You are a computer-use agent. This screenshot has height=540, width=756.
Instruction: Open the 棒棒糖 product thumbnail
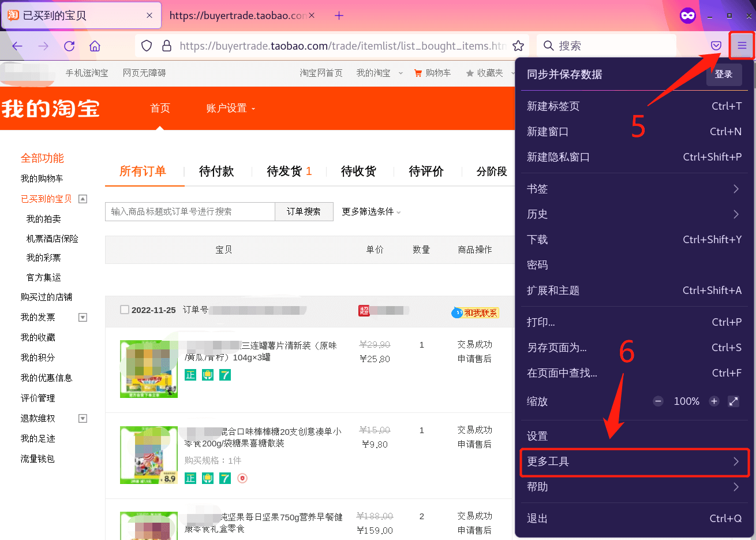[x=149, y=455]
